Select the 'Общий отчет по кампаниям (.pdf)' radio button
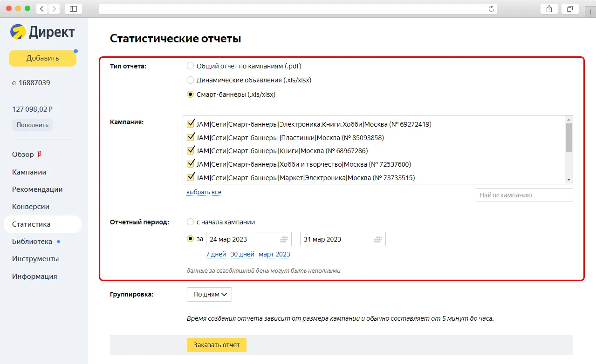Image resolution: width=596 pixels, height=364 pixels. tap(190, 66)
